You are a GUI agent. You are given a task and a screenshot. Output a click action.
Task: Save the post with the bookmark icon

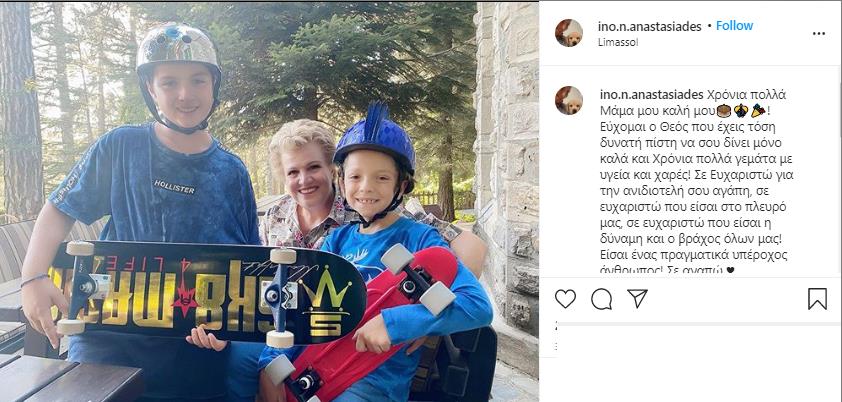pos(817,298)
